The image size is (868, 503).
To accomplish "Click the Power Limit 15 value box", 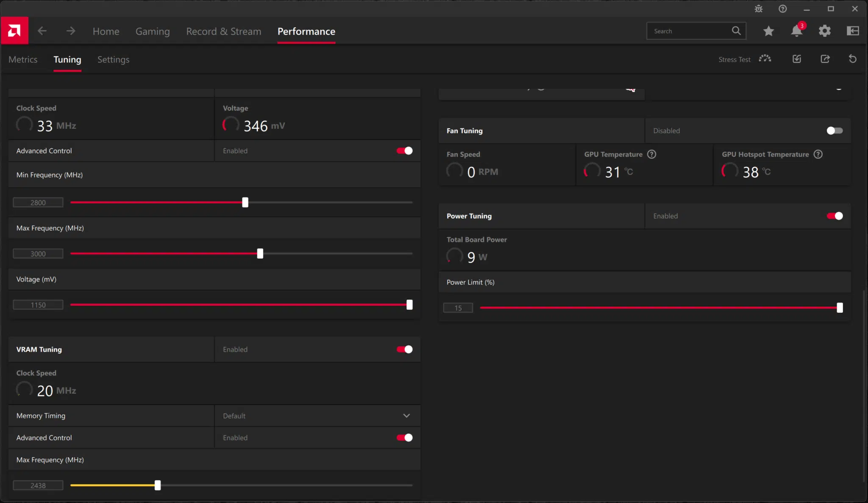I will (x=458, y=308).
